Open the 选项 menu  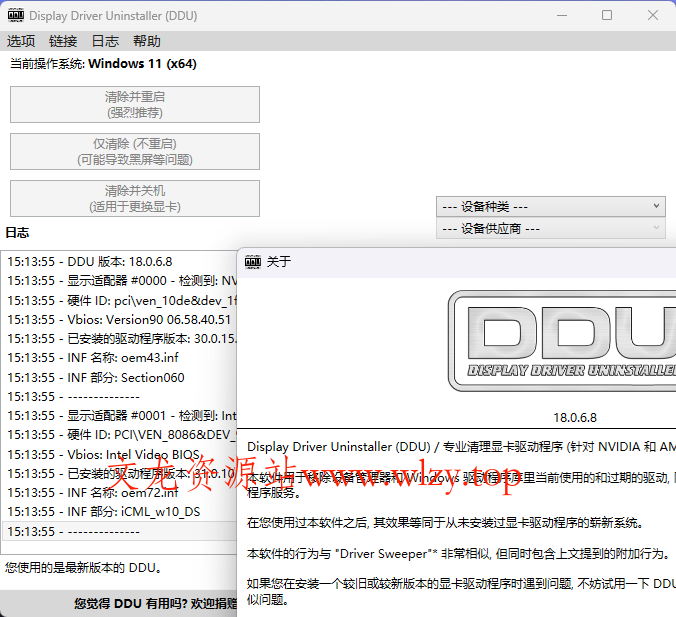tap(21, 41)
